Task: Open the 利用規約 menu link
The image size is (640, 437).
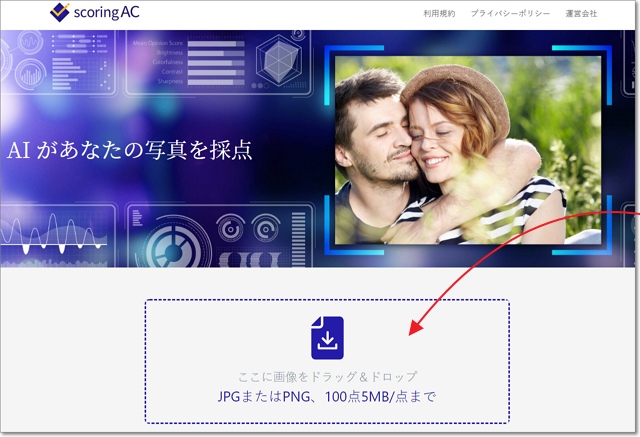Action: (x=439, y=14)
